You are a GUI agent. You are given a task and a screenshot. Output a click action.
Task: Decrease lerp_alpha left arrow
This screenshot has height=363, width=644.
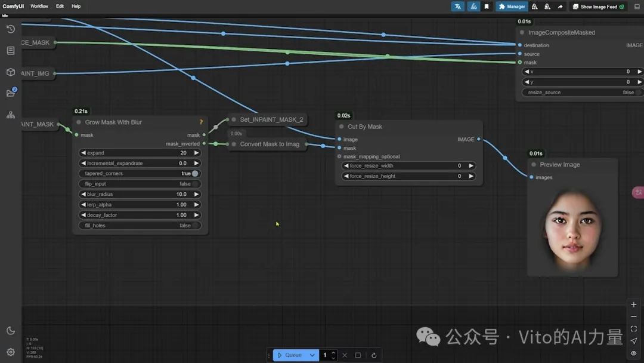tap(83, 204)
